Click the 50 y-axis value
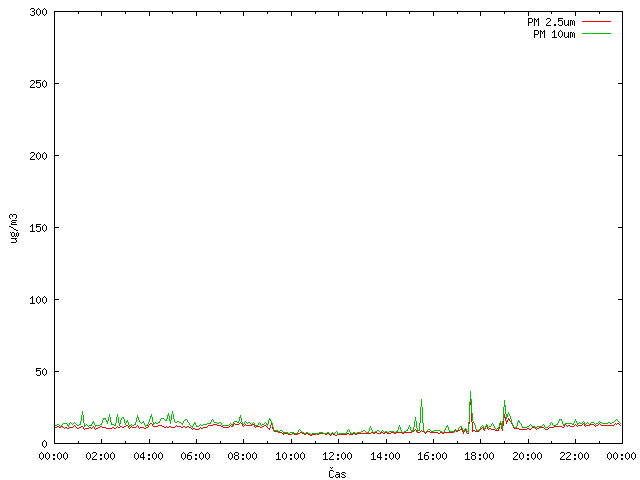 (x=41, y=372)
